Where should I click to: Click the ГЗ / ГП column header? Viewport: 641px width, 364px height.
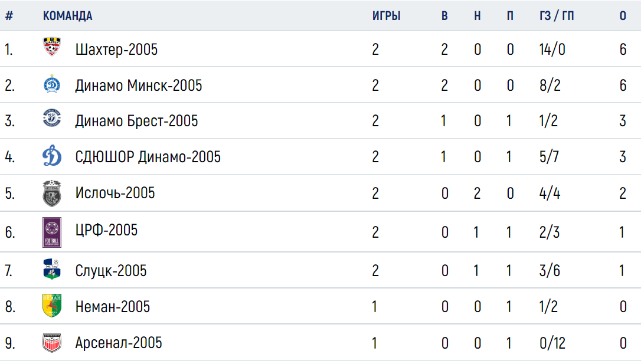click(x=557, y=16)
